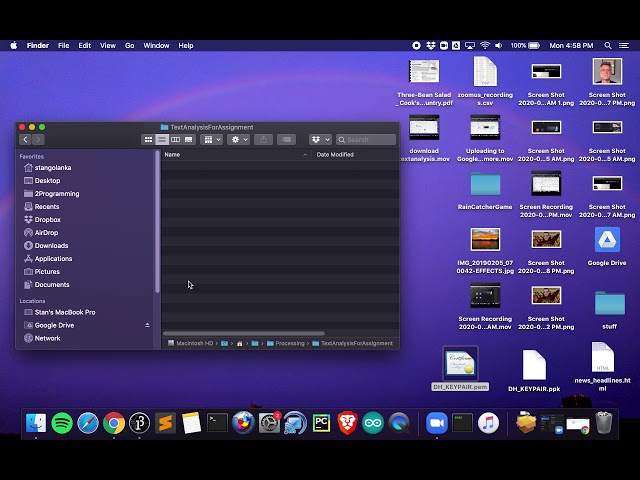Go forward with Finder forward arrow
Screen dimensions: 640x480
pyautogui.click(x=38, y=140)
